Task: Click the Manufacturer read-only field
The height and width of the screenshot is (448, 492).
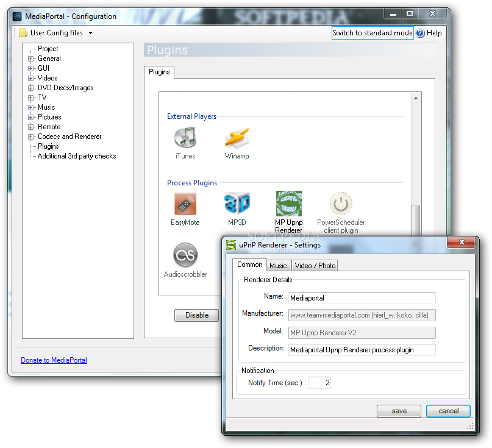Action: (362, 315)
